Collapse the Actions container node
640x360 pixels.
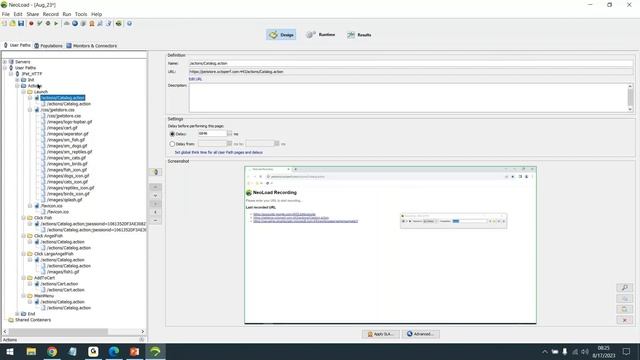(x=17, y=86)
